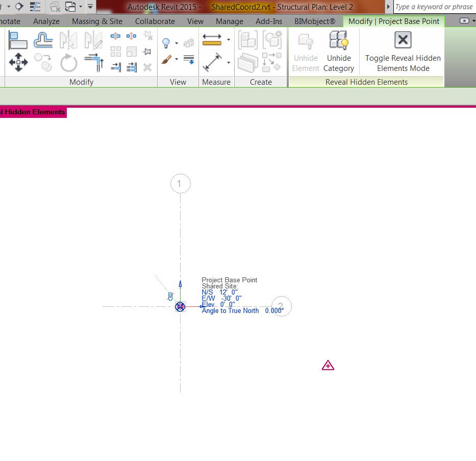
Task: Select the Offset tool
Action: tap(43, 40)
